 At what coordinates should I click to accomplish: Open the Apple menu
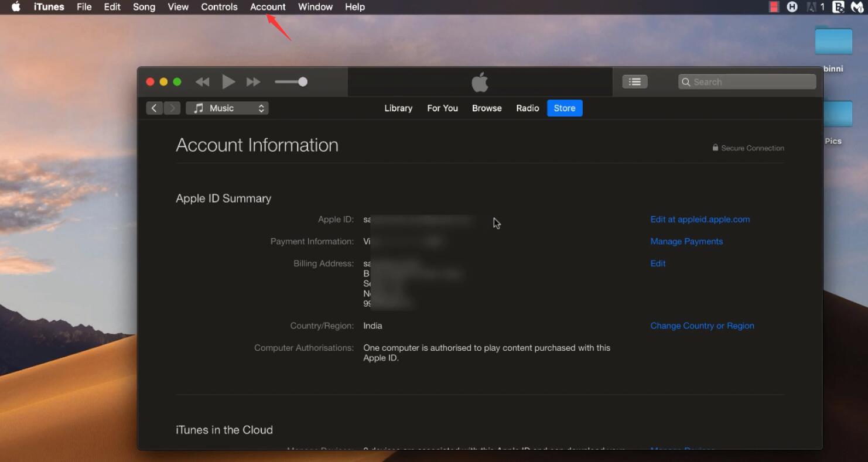pyautogui.click(x=16, y=7)
